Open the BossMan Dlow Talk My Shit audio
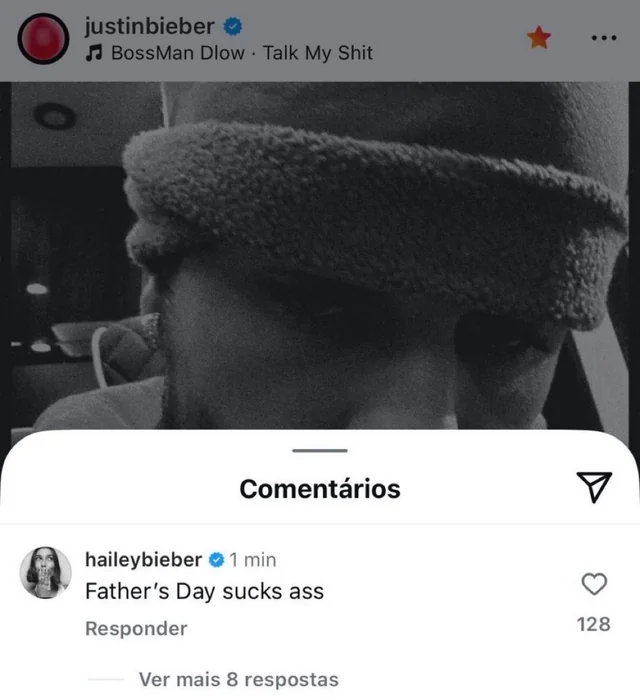Image resolution: width=640 pixels, height=700 pixels. (241, 53)
